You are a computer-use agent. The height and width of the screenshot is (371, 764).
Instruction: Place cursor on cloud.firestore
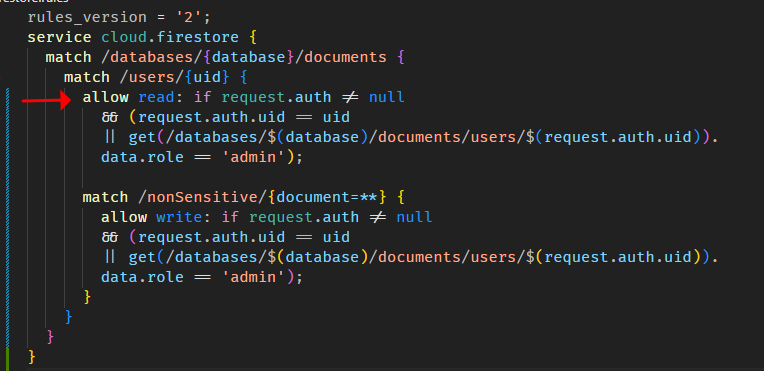170,38
